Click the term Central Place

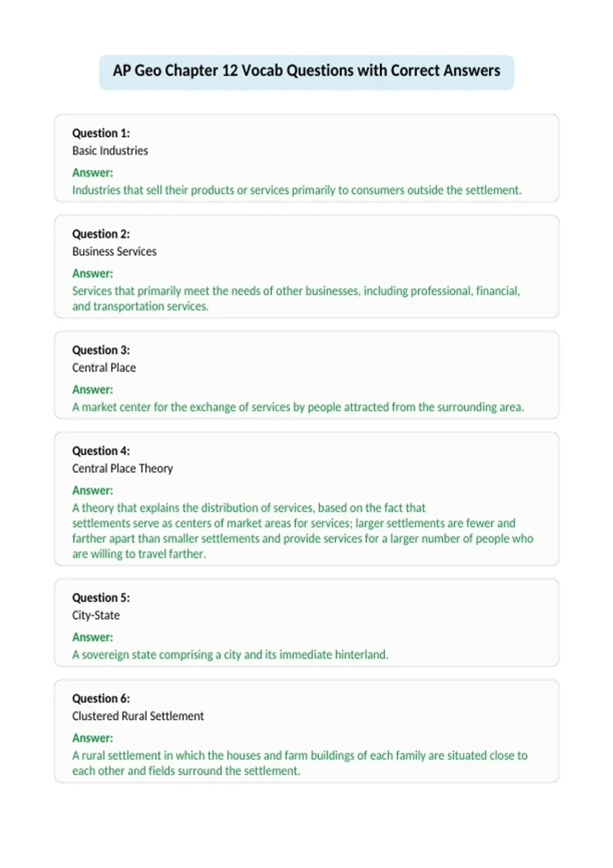click(x=104, y=368)
